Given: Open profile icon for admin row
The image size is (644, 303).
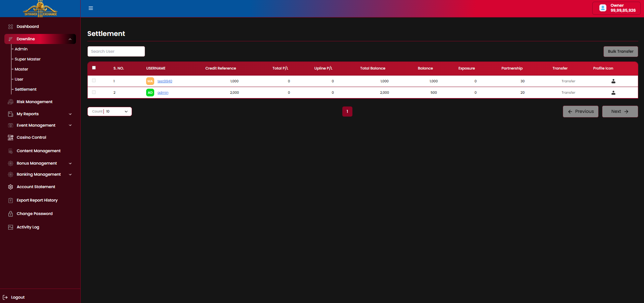Looking at the screenshot, I should click(x=613, y=93).
